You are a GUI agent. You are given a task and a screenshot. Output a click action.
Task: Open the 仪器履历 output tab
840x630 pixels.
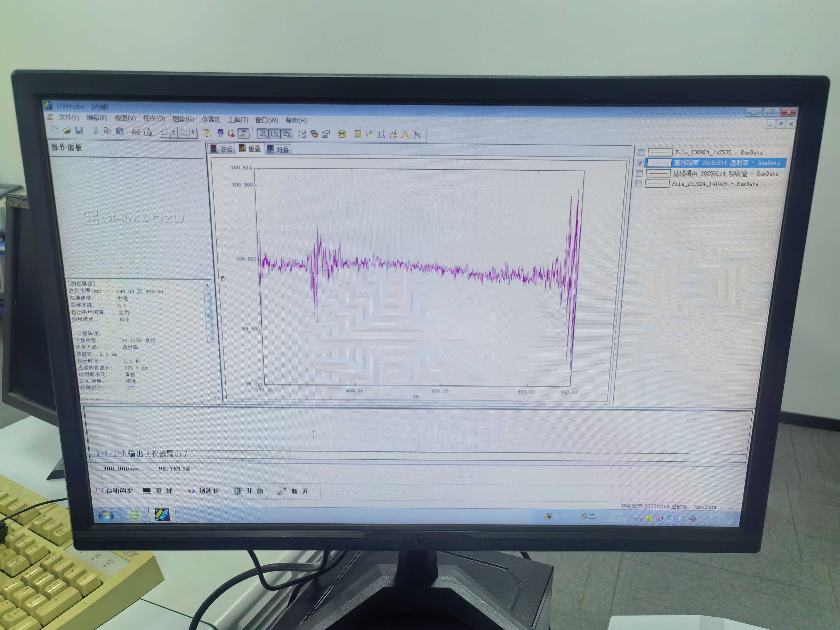[x=166, y=454]
